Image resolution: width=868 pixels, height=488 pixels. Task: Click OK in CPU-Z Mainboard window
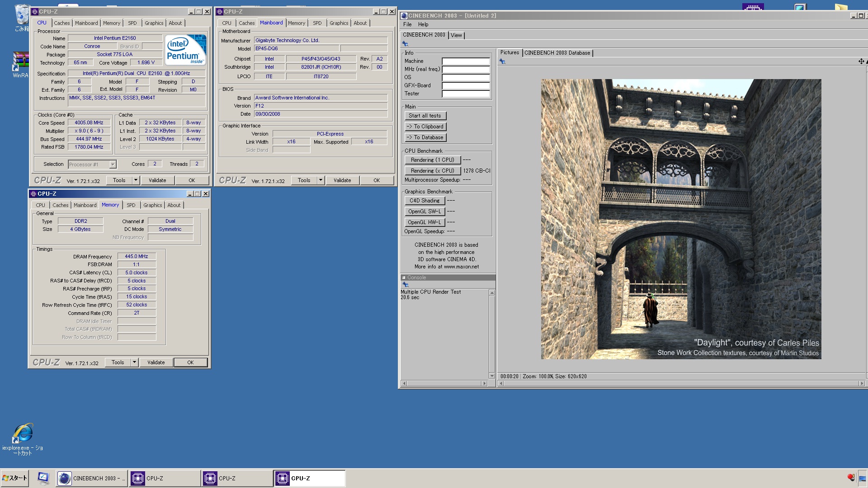(377, 180)
